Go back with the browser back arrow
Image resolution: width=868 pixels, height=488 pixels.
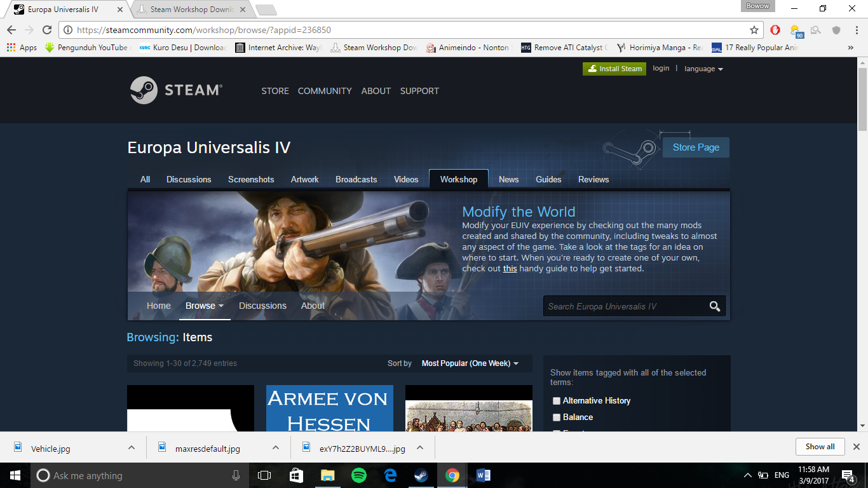coord(11,30)
